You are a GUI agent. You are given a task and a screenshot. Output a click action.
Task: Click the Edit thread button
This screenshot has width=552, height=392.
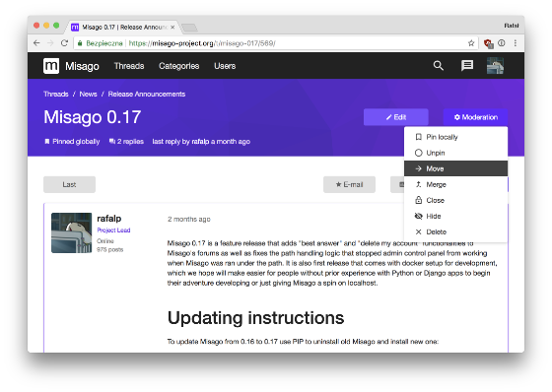(x=396, y=117)
